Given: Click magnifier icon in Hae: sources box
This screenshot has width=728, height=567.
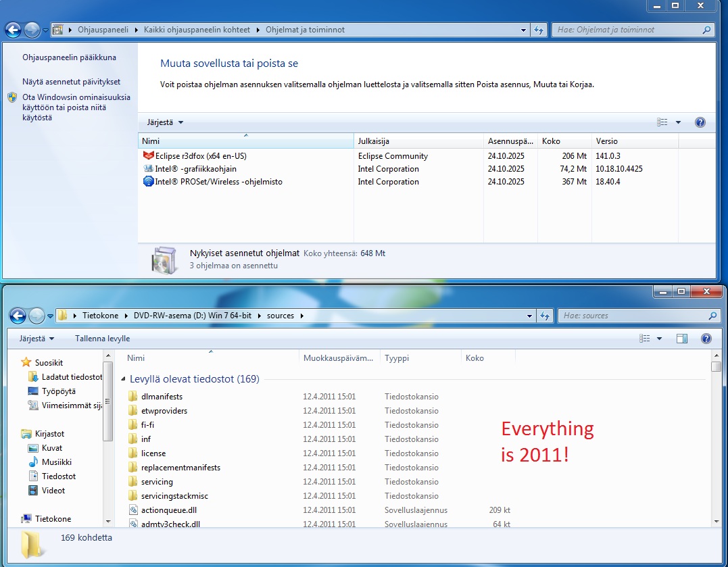Looking at the screenshot, I should [712, 316].
